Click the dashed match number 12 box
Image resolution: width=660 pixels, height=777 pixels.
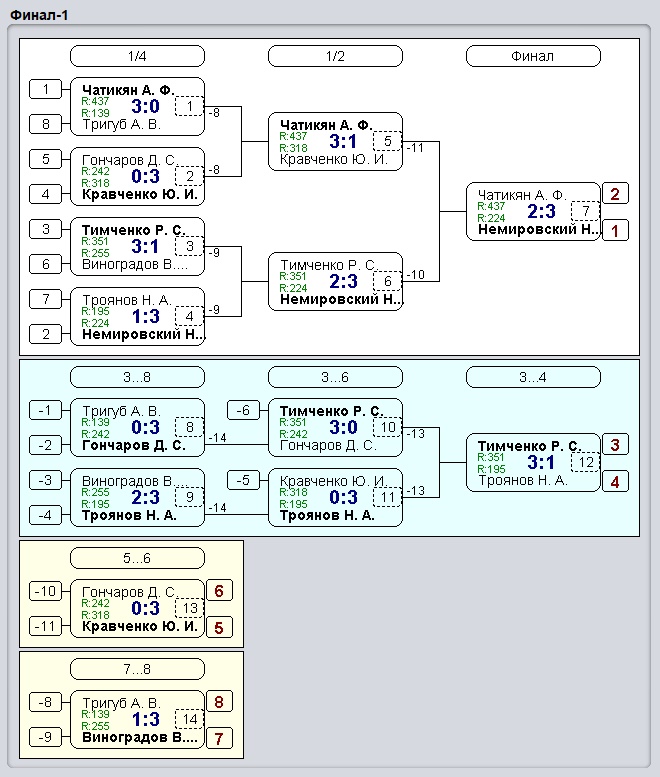pyautogui.click(x=586, y=462)
